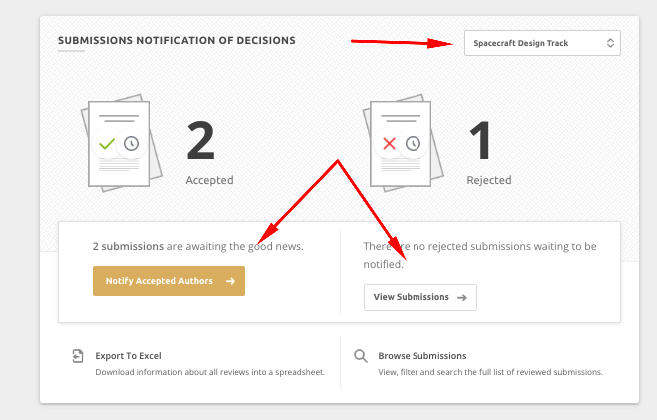The width and height of the screenshot is (657, 420).
Task: Click the Notify Accepted Authors button
Action: [169, 281]
